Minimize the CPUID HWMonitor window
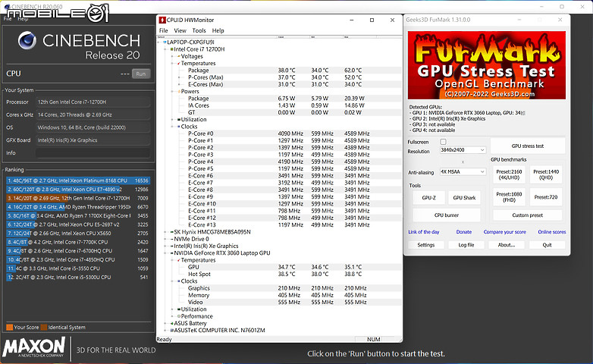Image resolution: width=593 pixels, height=364 pixels. pos(352,20)
